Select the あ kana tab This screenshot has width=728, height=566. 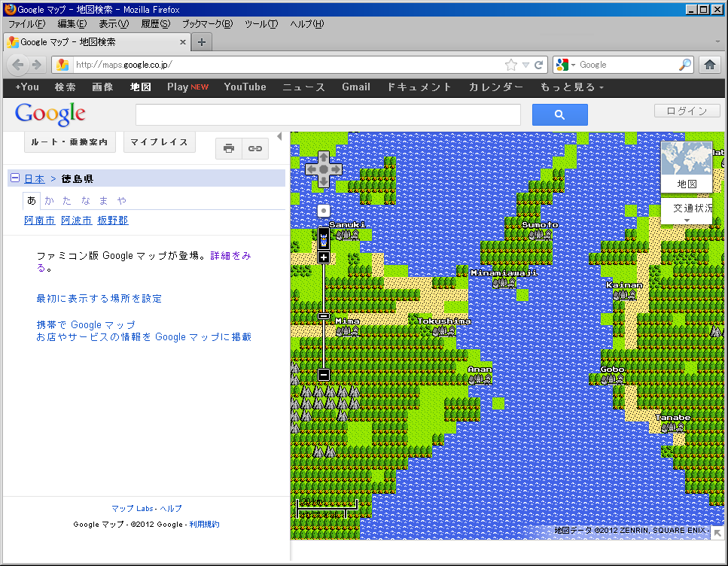pyautogui.click(x=31, y=201)
